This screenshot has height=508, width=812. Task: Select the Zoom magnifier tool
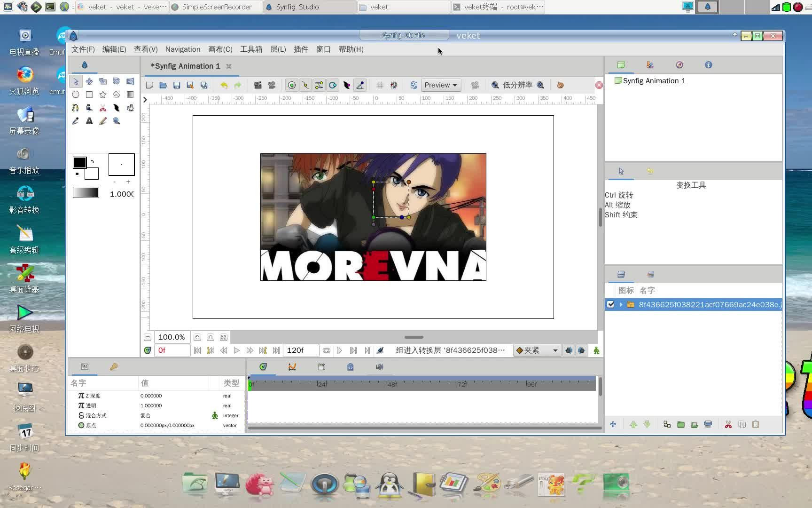point(117,121)
